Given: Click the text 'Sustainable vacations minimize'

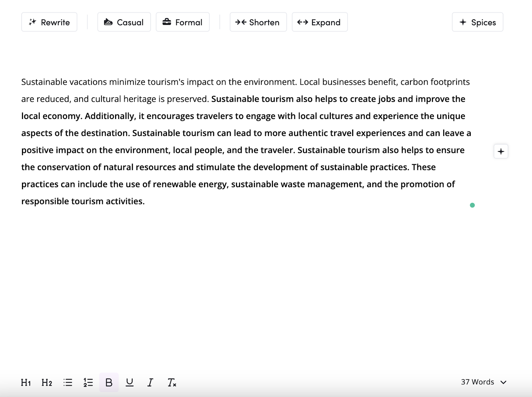Looking at the screenshot, I should (x=83, y=82).
